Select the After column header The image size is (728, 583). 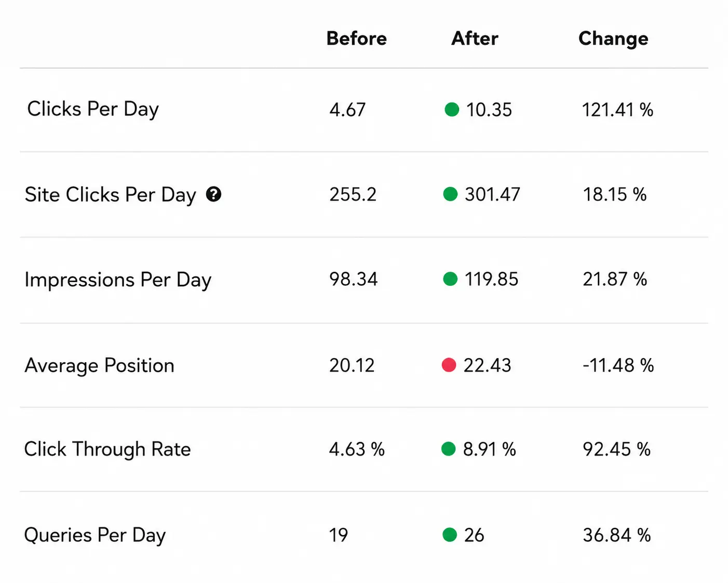pos(475,38)
